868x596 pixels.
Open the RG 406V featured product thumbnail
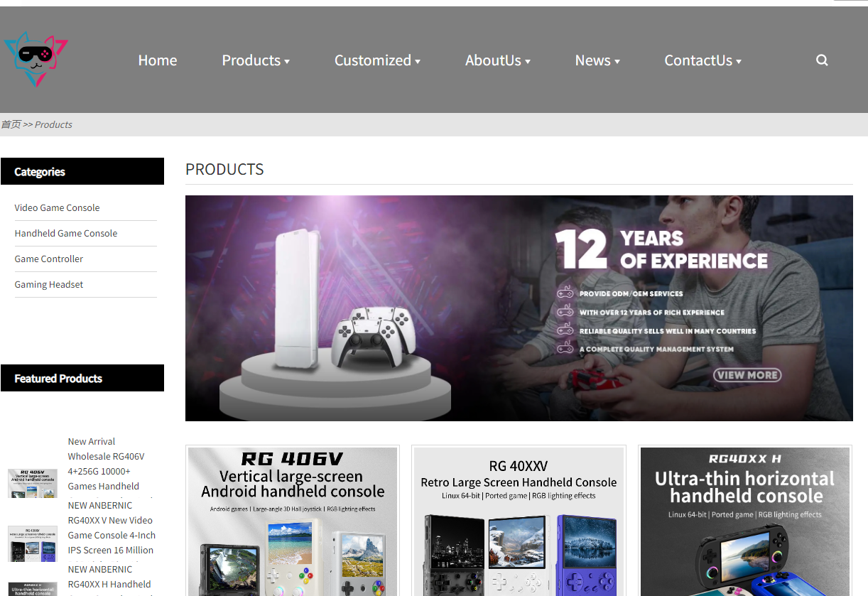tap(33, 483)
